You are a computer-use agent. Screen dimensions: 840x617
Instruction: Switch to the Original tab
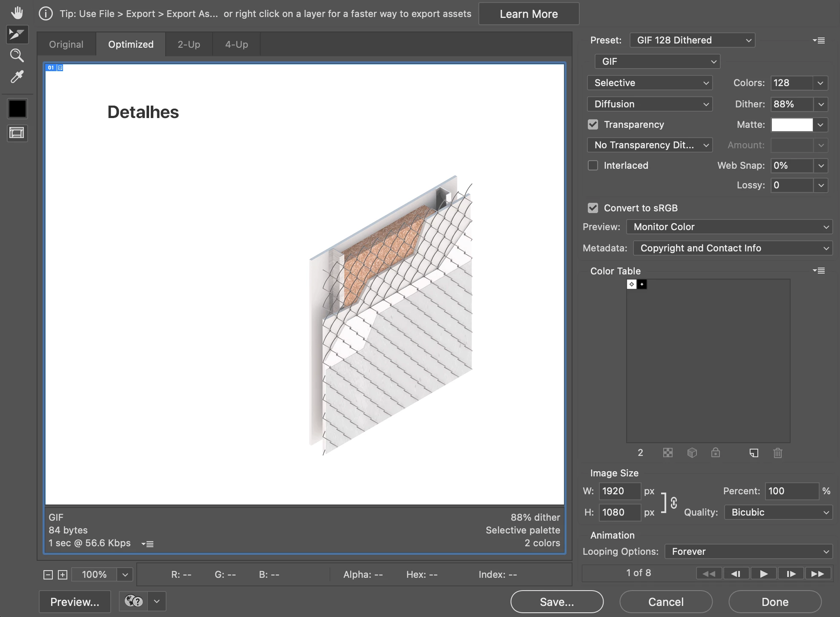66,44
